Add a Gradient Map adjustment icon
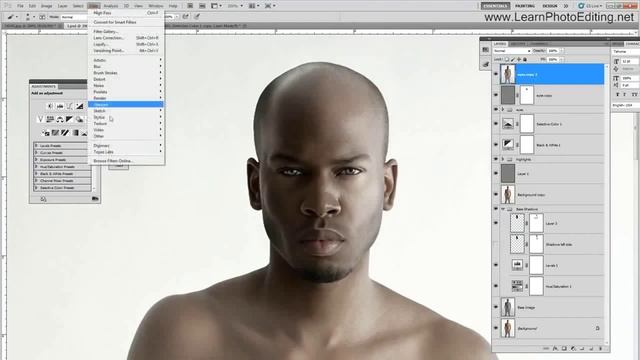This screenshot has width=640, height=360. pyautogui.click(x=75, y=133)
